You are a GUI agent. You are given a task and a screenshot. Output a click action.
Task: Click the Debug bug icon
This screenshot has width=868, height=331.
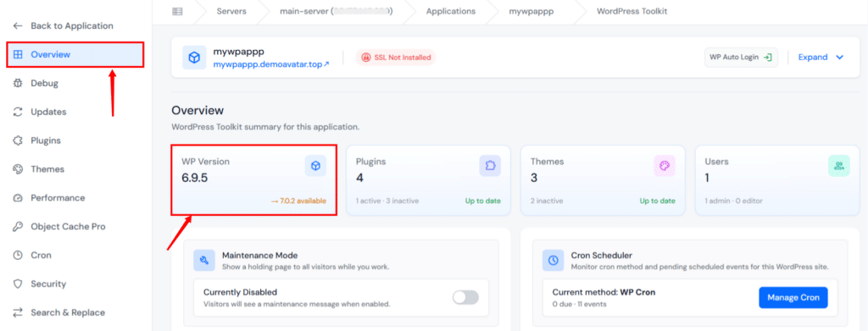click(19, 84)
